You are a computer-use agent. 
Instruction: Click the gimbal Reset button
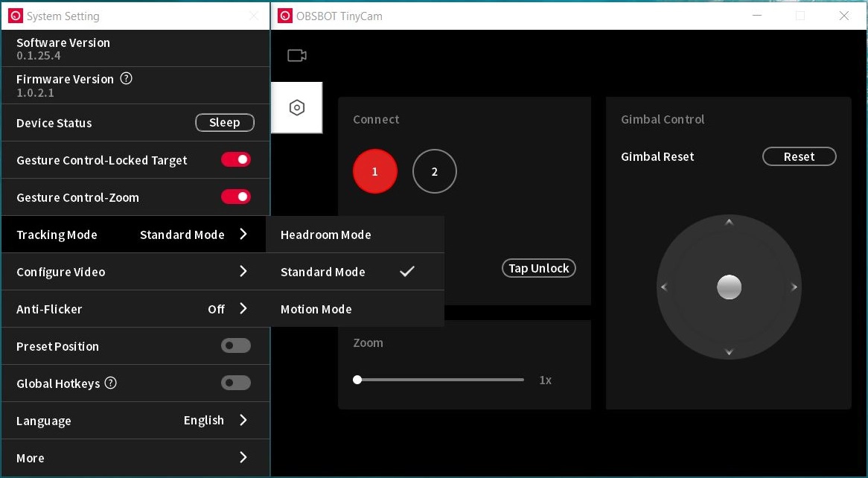pos(799,156)
